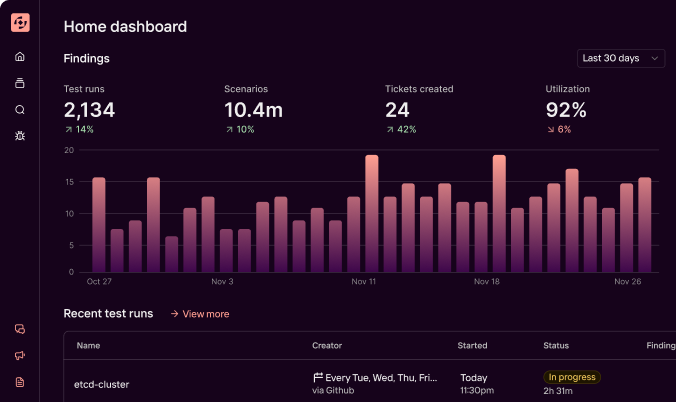The height and width of the screenshot is (402, 676).
Task: Open the Last 30 days dropdown
Action: pyautogui.click(x=621, y=58)
